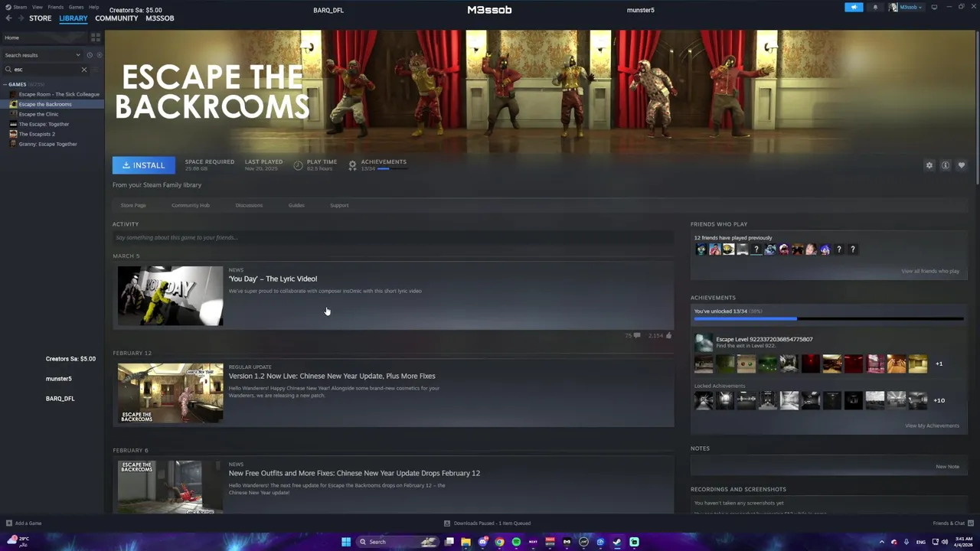This screenshot has width=980, height=551.
Task: Add game to favorites heart icon
Action: click(962, 165)
